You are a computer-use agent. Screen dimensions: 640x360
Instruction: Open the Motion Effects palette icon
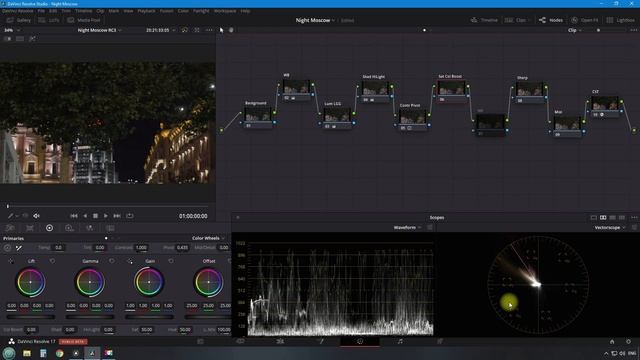[110, 228]
